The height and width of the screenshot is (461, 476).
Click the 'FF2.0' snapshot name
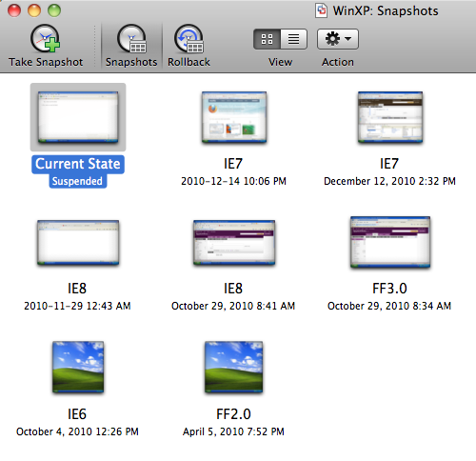(233, 414)
